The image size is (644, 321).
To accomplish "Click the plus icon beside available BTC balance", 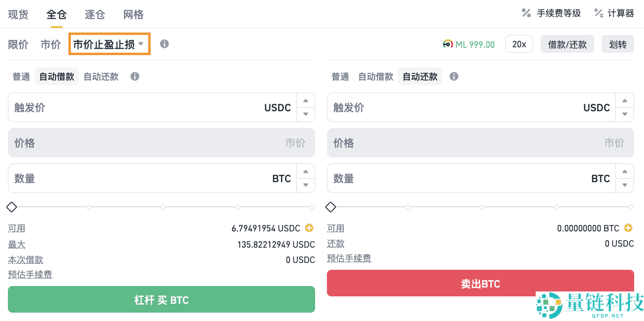I will click(x=628, y=228).
